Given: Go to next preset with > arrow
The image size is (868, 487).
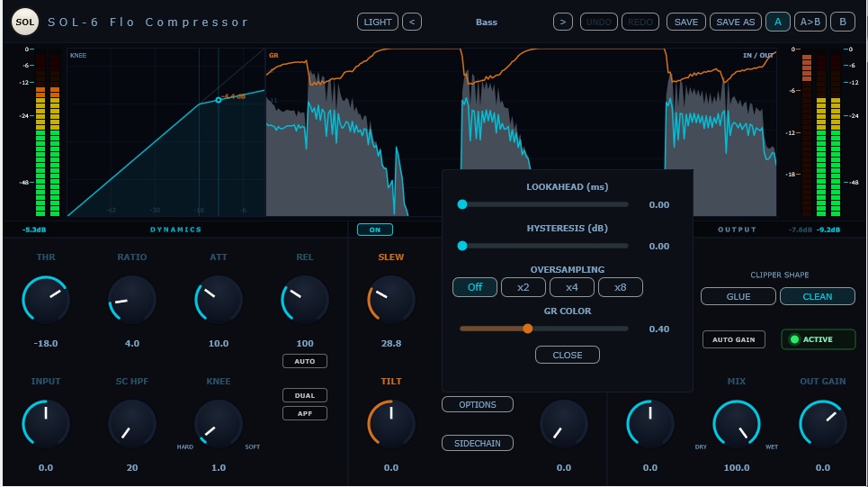Looking at the screenshot, I should pyautogui.click(x=562, y=23).
